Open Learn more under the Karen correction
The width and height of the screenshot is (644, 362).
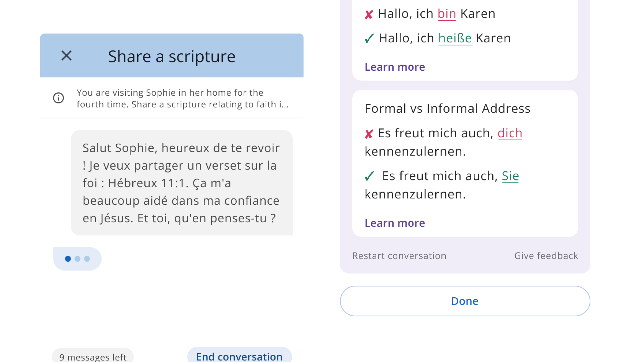pyautogui.click(x=395, y=67)
